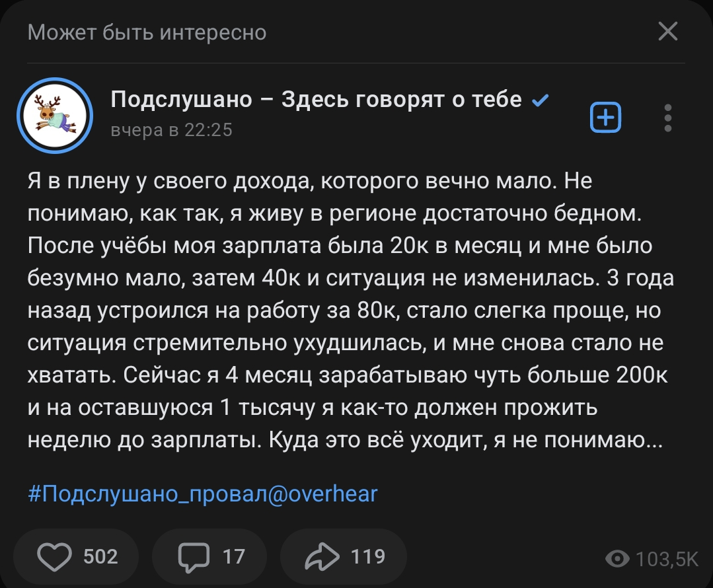Subscribe to the community with the plus button
Screen dimensions: 713x588
[x=605, y=118]
